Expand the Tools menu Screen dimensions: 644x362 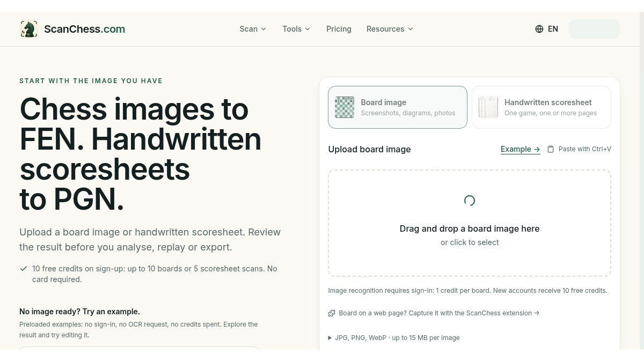pos(296,29)
